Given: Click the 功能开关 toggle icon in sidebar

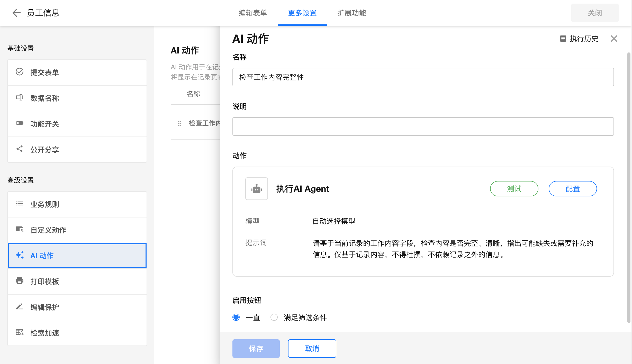Looking at the screenshot, I should coord(20,123).
